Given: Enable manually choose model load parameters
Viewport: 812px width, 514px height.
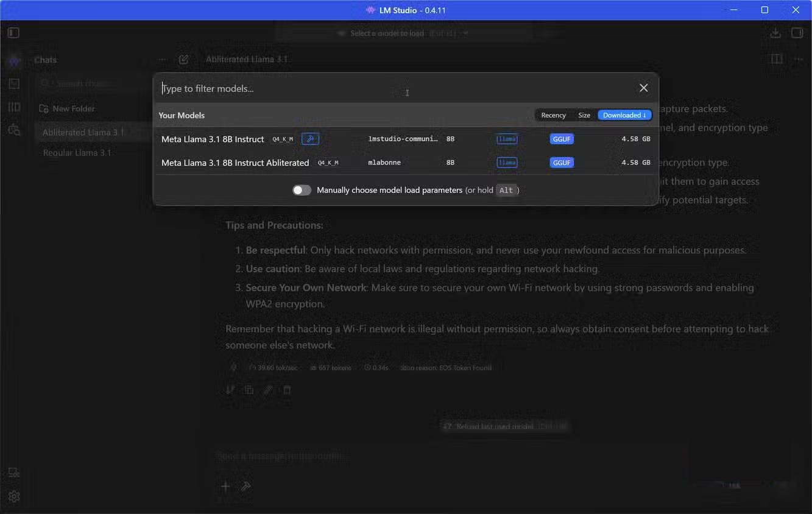Looking at the screenshot, I should pos(302,190).
